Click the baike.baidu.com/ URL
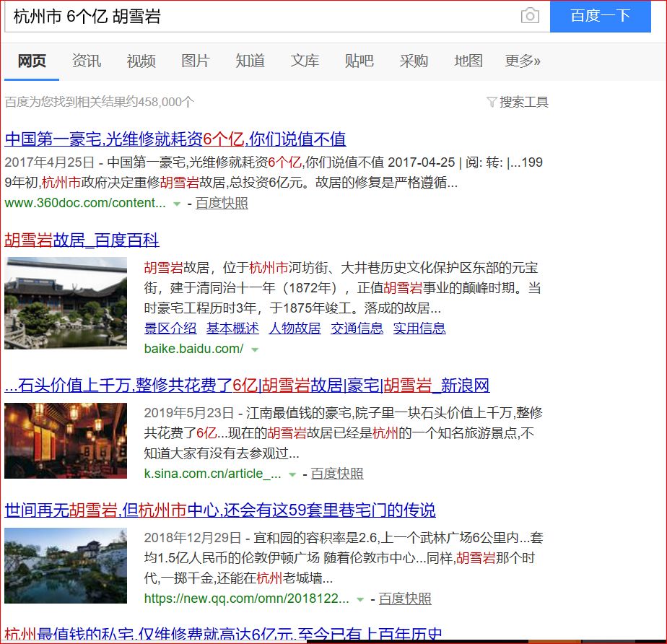667x644 pixels. tap(193, 349)
